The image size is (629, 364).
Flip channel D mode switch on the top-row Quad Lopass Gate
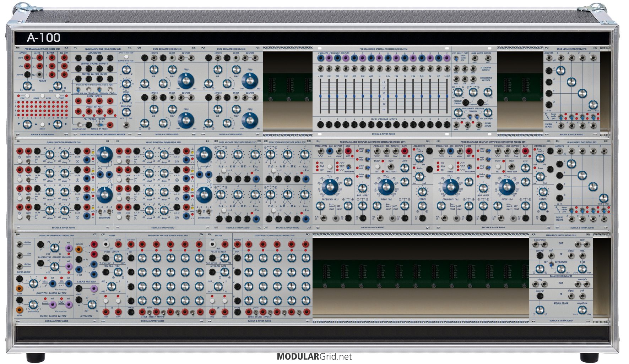pos(593,117)
